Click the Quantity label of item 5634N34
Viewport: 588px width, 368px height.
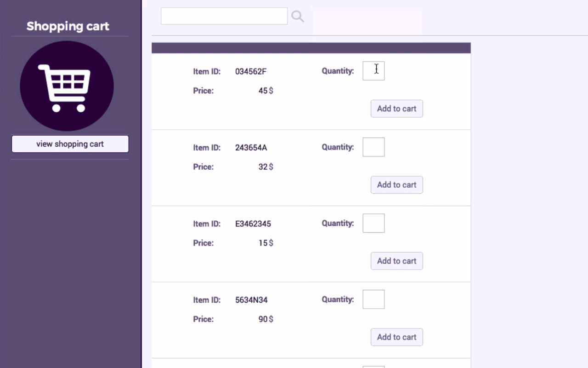point(338,299)
